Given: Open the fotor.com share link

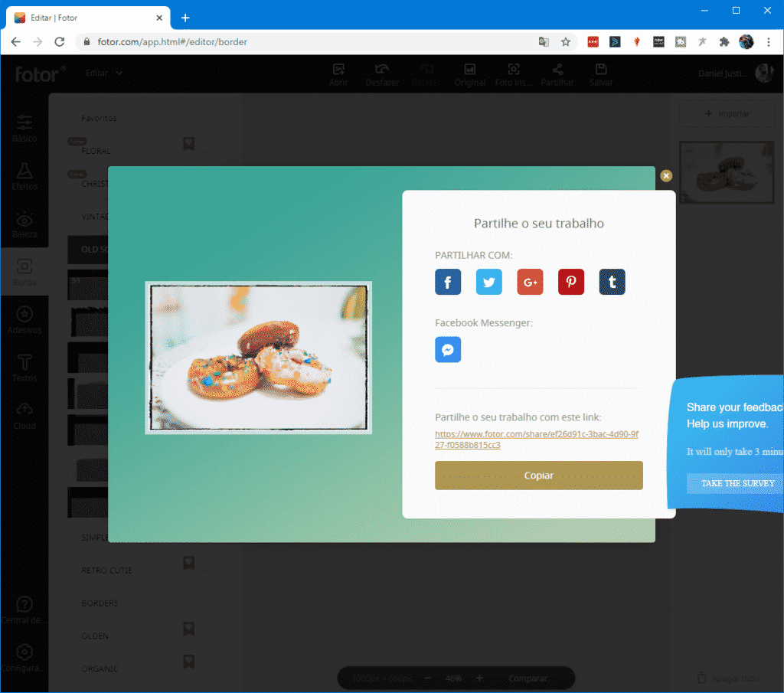Looking at the screenshot, I should [536, 439].
